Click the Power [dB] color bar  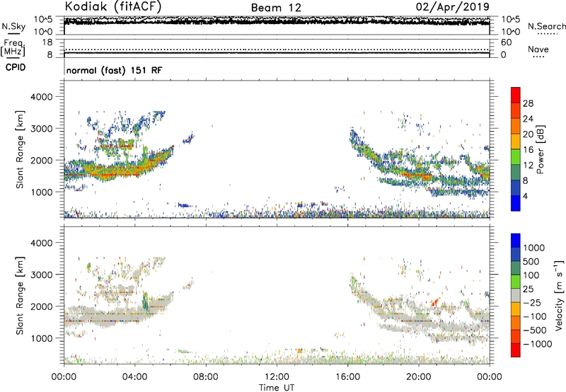click(x=516, y=149)
